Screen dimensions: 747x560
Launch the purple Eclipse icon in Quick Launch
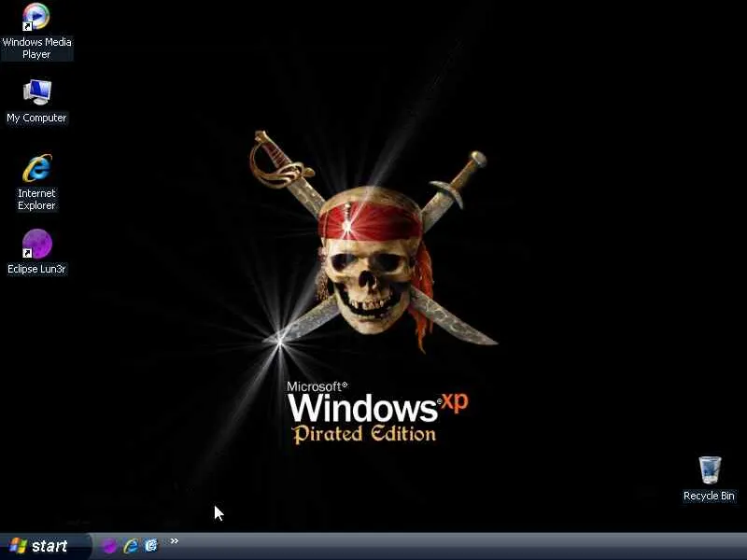coord(109,546)
